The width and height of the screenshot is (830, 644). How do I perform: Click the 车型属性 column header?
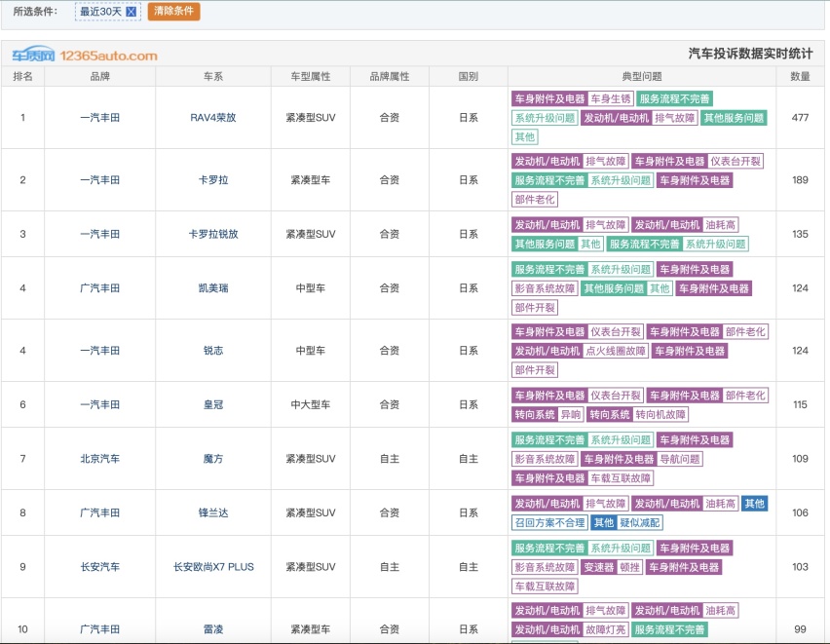click(x=311, y=76)
